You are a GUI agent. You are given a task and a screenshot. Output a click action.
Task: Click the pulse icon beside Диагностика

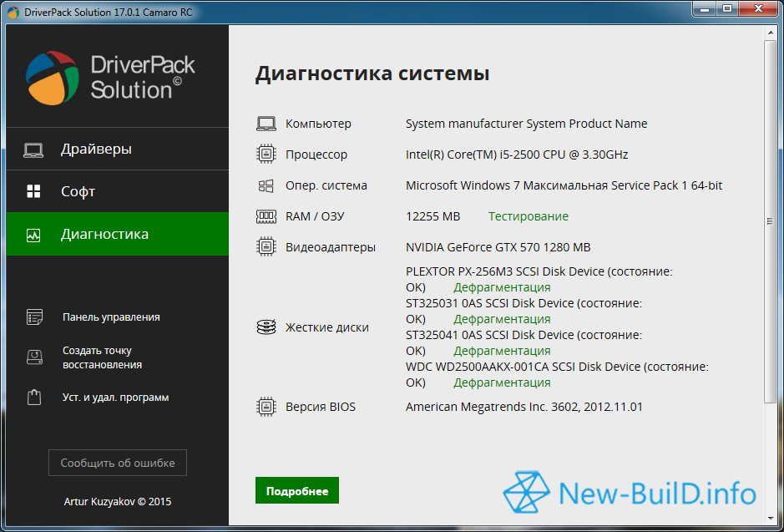tap(33, 235)
